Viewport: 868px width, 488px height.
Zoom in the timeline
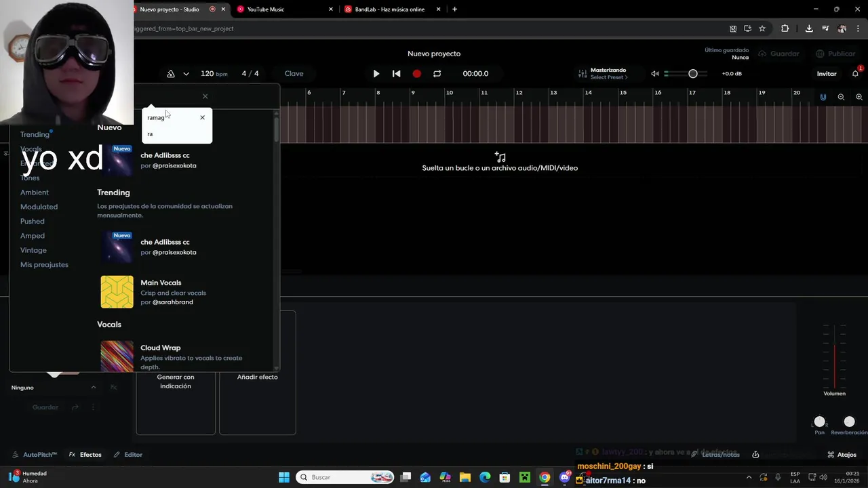[859, 97]
